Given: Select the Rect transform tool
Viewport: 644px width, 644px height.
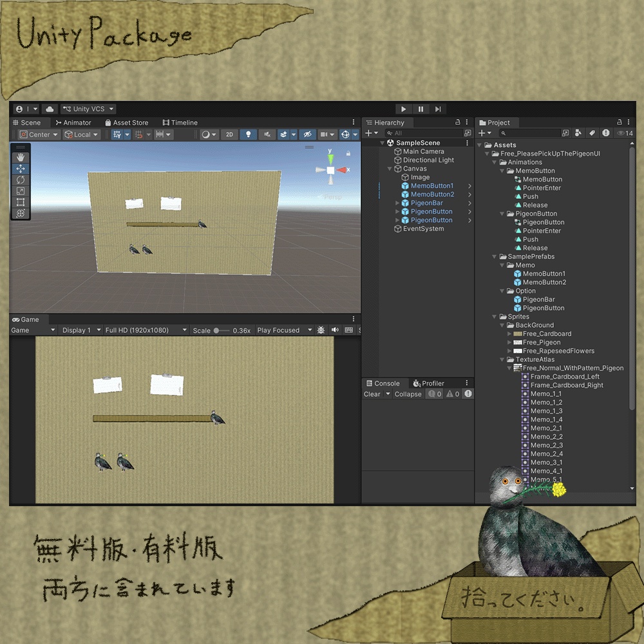Looking at the screenshot, I should click(20, 202).
